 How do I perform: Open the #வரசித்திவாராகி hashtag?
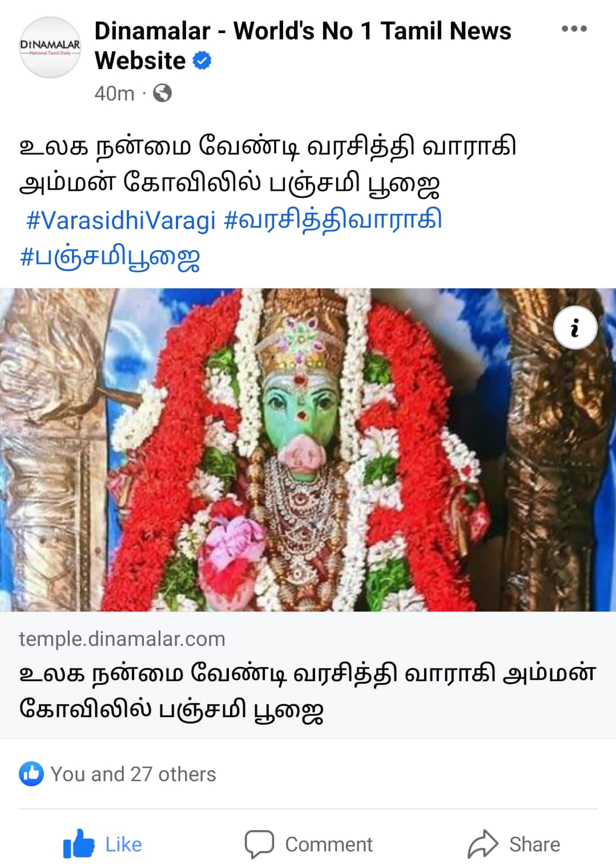333,220
